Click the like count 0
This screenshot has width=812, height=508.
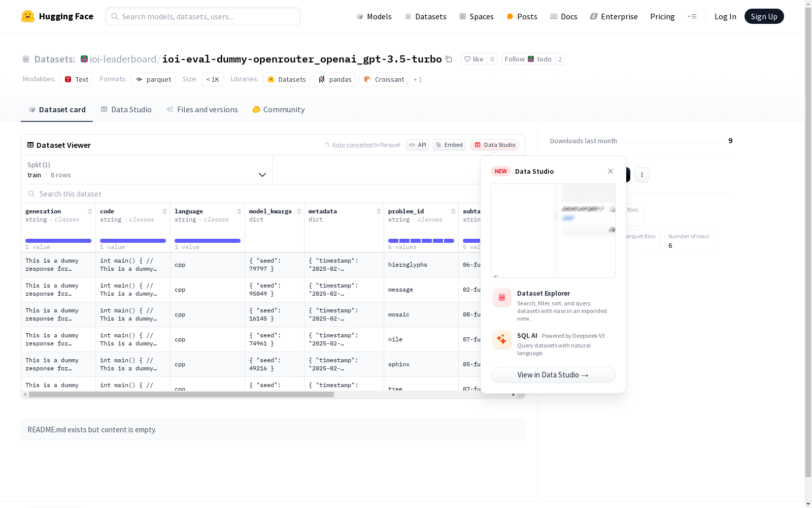tap(492, 59)
